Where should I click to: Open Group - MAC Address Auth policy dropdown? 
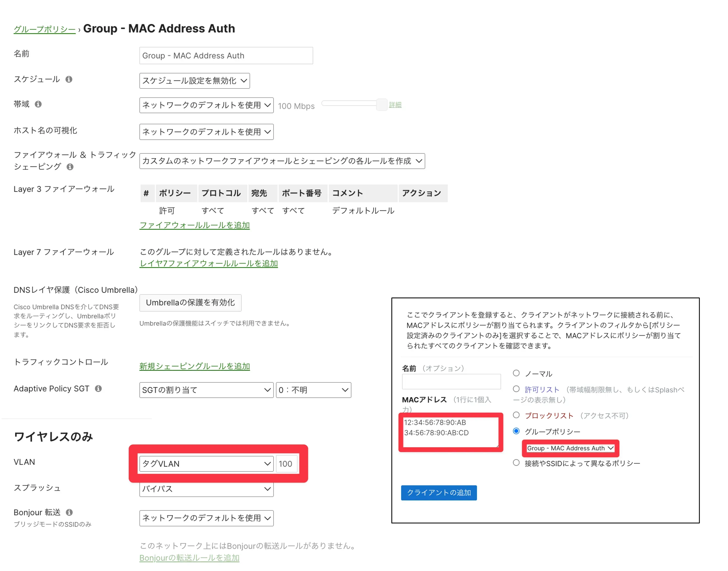[571, 449]
